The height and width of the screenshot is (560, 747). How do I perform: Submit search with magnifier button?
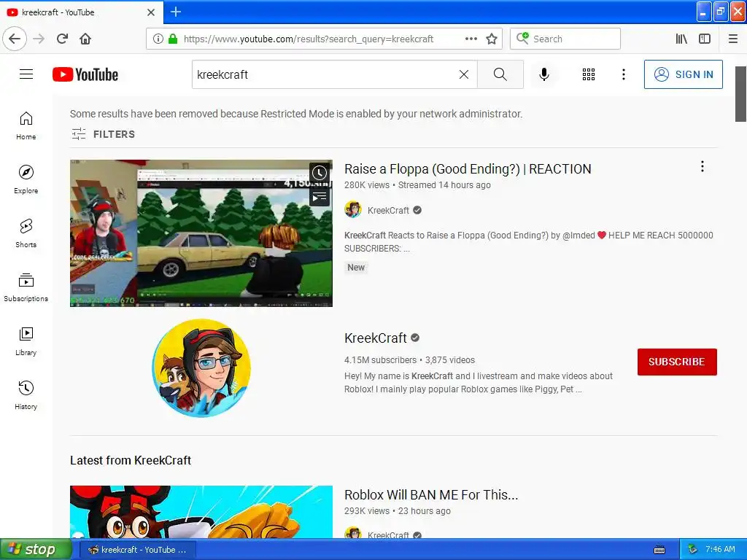coord(500,74)
